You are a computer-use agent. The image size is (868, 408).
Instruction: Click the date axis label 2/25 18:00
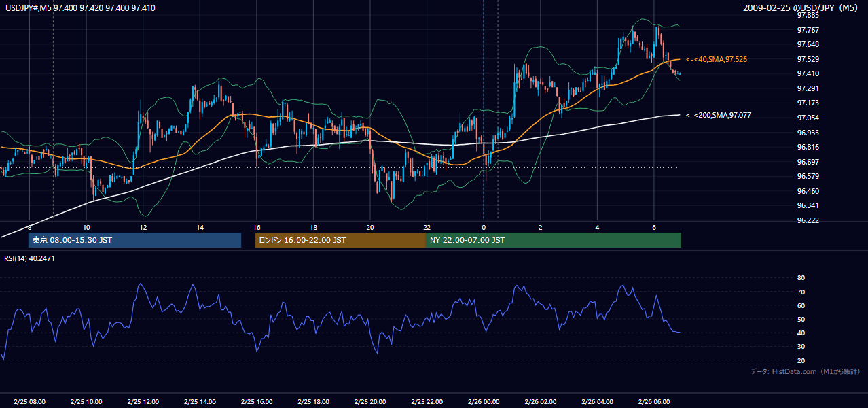pos(313,402)
